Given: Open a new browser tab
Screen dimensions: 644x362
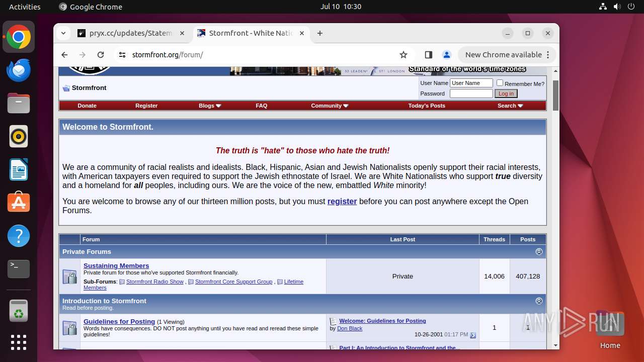Looking at the screenshot, I should point(320,33).
